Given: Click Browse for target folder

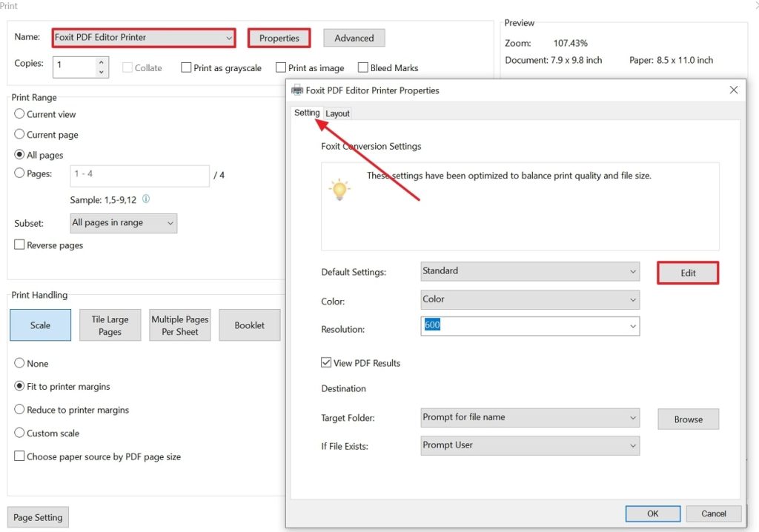Looking at the screenshot, I should point(688,419).
